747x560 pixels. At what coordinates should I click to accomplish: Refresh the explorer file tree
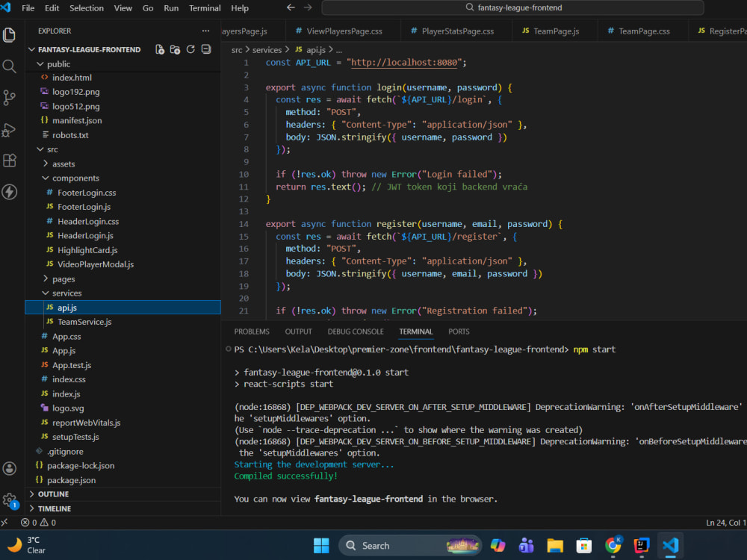point(190,49)
